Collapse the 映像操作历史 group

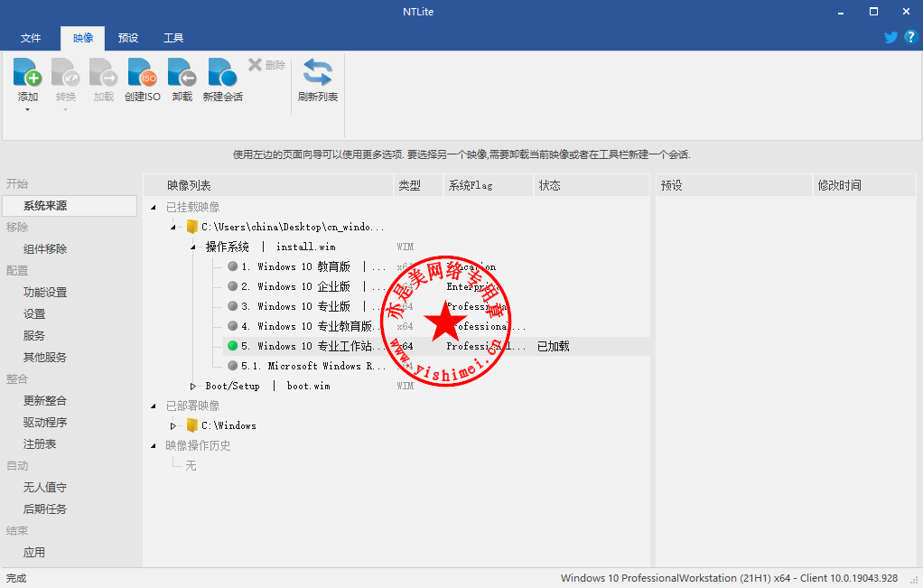[x=153, y=446]
